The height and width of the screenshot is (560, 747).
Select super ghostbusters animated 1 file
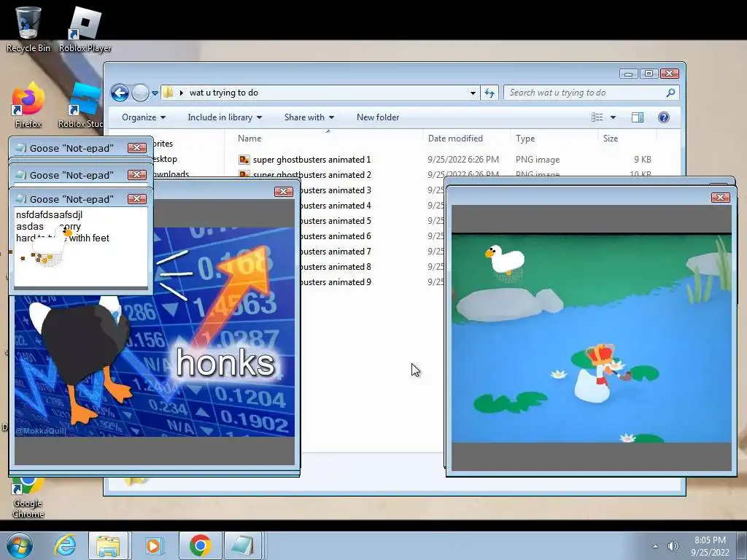coord(311,160)
